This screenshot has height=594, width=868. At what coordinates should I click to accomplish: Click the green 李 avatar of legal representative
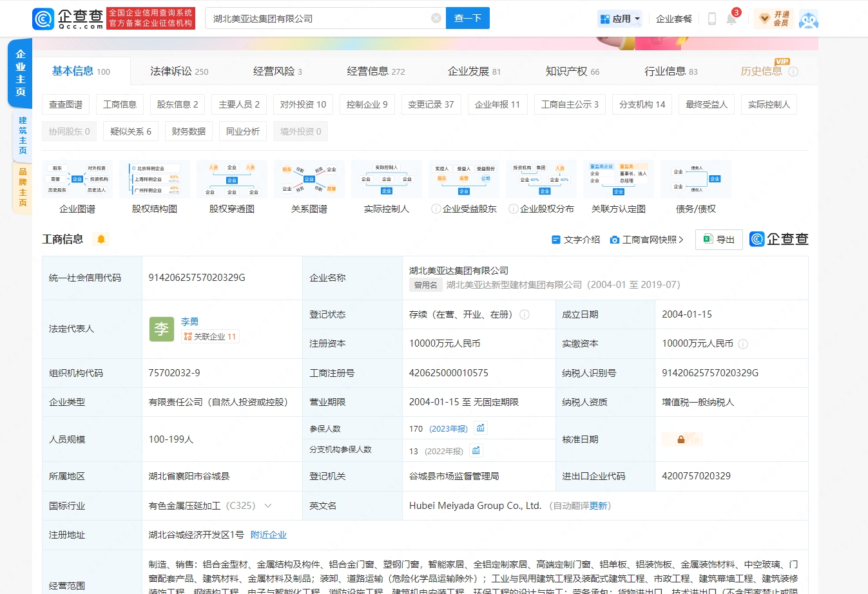click(x=162, y=329)
